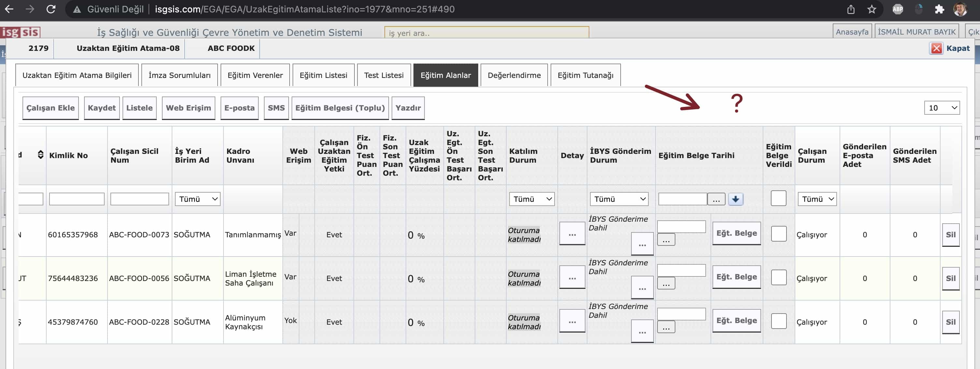Click the sort arrows in first column header

pyautogui.click(x=40, y=155)
